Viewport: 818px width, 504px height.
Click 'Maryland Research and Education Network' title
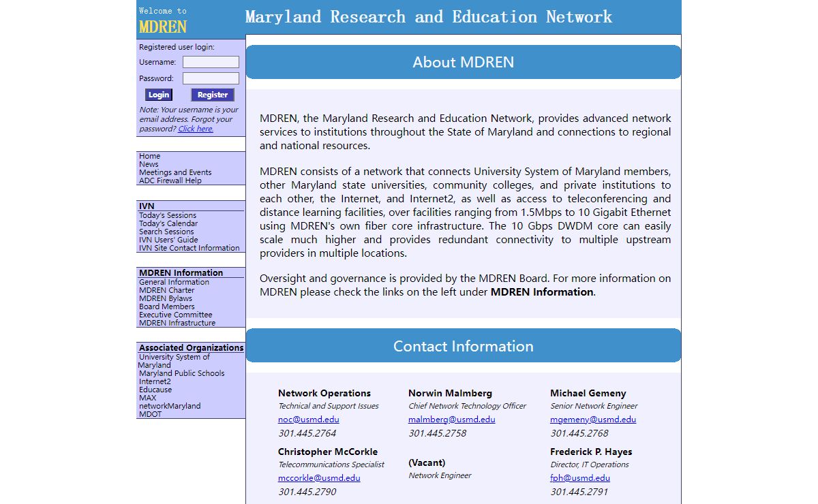pyautogui.click(x=429, y=17)
